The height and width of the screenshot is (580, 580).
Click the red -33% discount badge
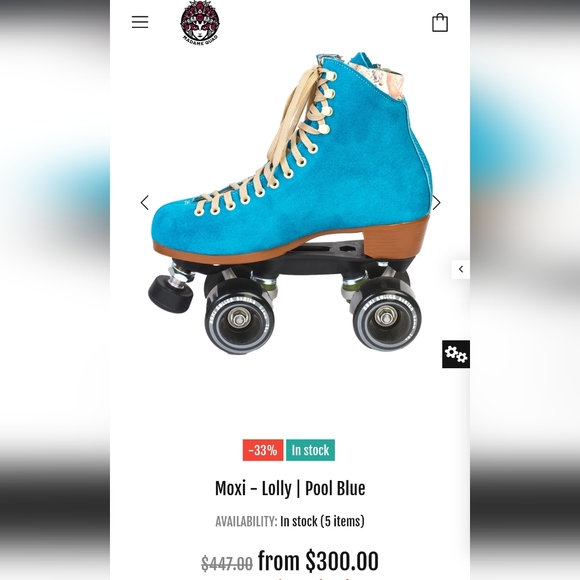point(263,450)
